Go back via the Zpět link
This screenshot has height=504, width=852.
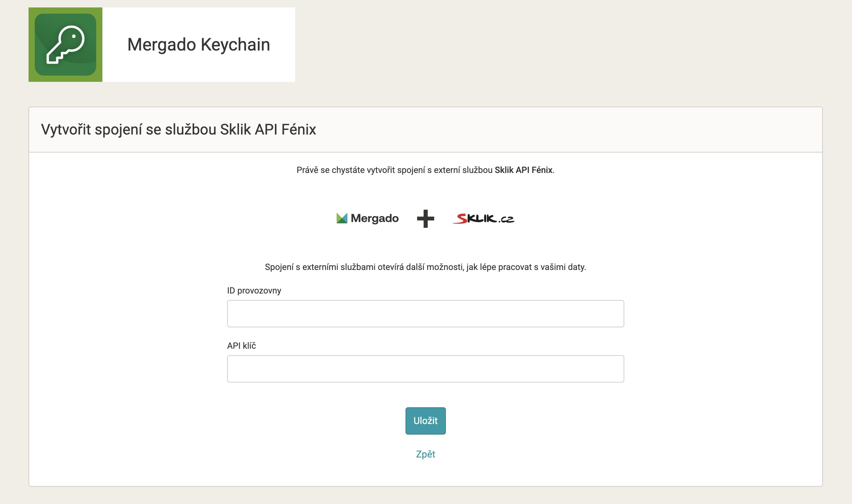pos(425,454)
